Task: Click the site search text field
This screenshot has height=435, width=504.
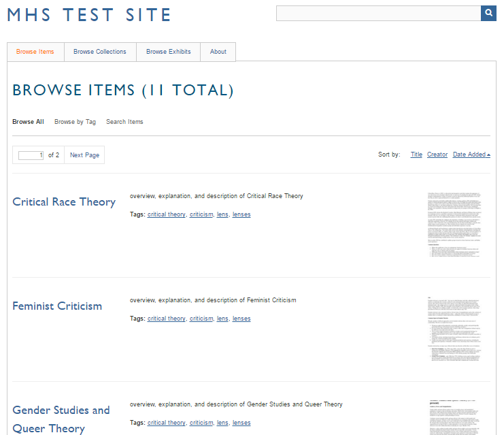Action: 378,13
